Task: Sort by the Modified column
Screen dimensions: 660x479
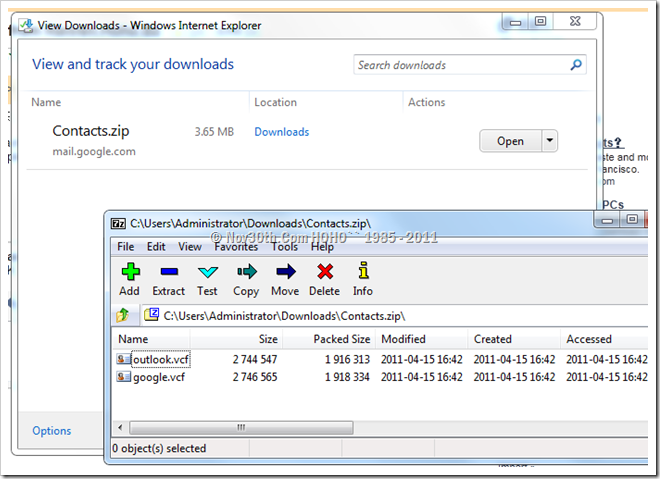Action: click(422, 339)
